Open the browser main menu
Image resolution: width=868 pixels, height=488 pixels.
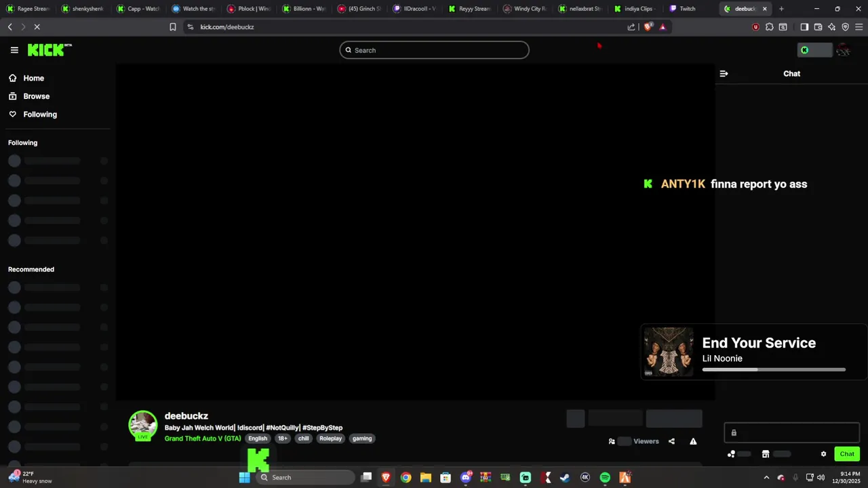click(x=859, y=27)
